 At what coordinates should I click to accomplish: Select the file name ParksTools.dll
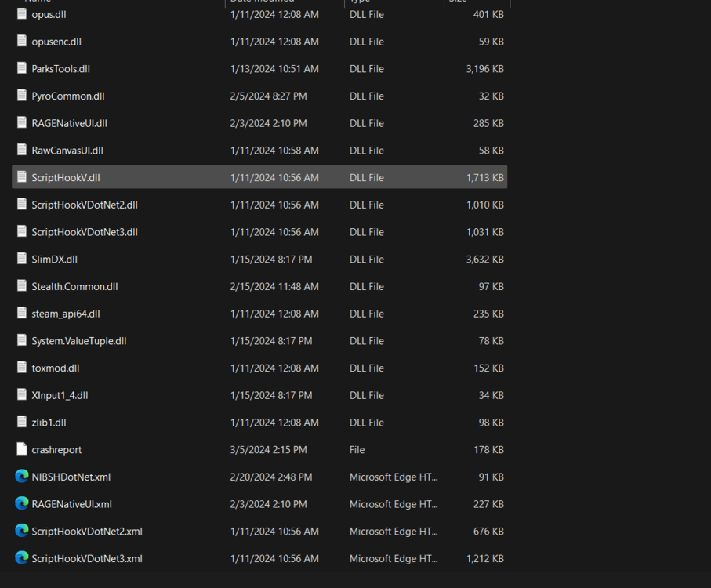[x=61, y=69]
